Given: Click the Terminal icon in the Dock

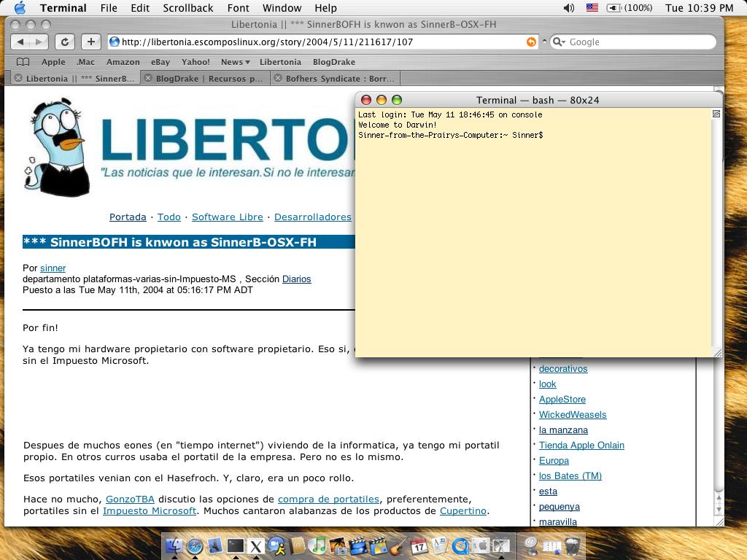Looking at the screenshot, I should tap(236, 545).
